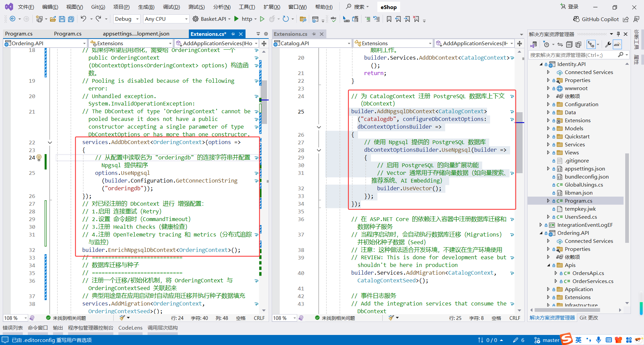Image resolution: width=644 pixels, height=345 pixels.
Task: Click the GitHub Copilot icon
Action: click(576, 19)
